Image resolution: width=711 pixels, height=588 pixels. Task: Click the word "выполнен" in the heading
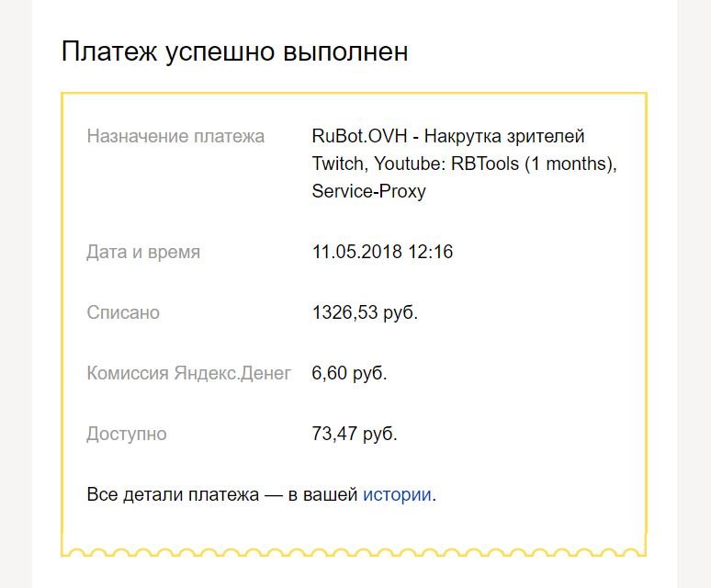(350, 51)
